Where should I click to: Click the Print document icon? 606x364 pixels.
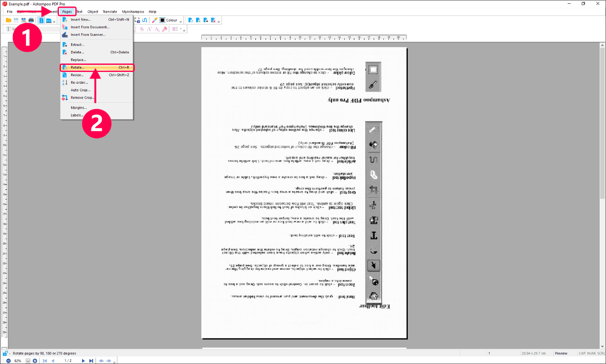click(31, 20)
